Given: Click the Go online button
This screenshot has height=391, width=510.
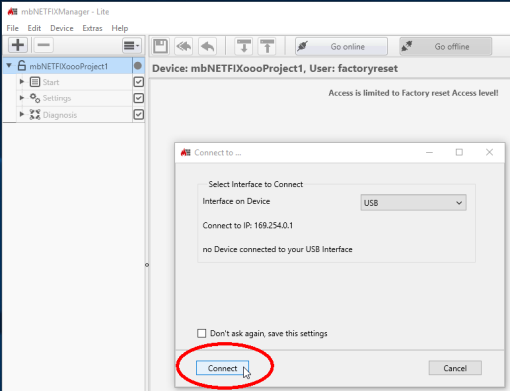Looking at the screenshot, I should coord(341,46).
